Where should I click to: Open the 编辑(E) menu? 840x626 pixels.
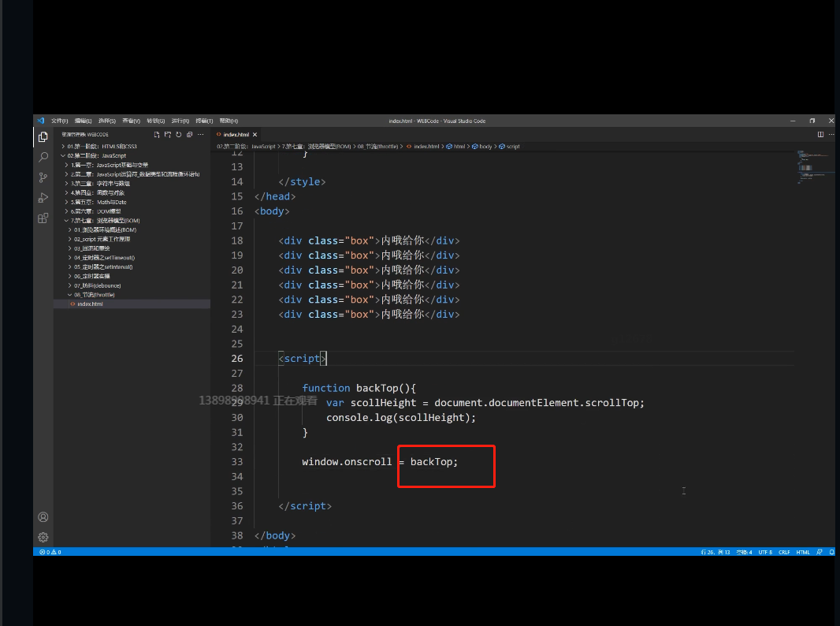coord(83,121)
